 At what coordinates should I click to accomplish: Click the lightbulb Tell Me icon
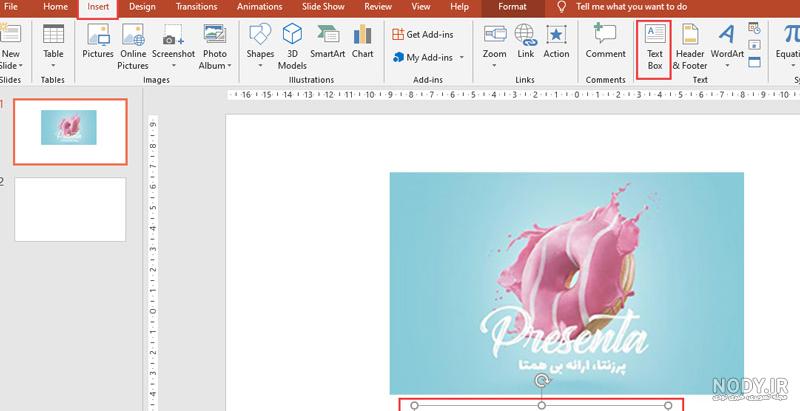tap(561, 7)
